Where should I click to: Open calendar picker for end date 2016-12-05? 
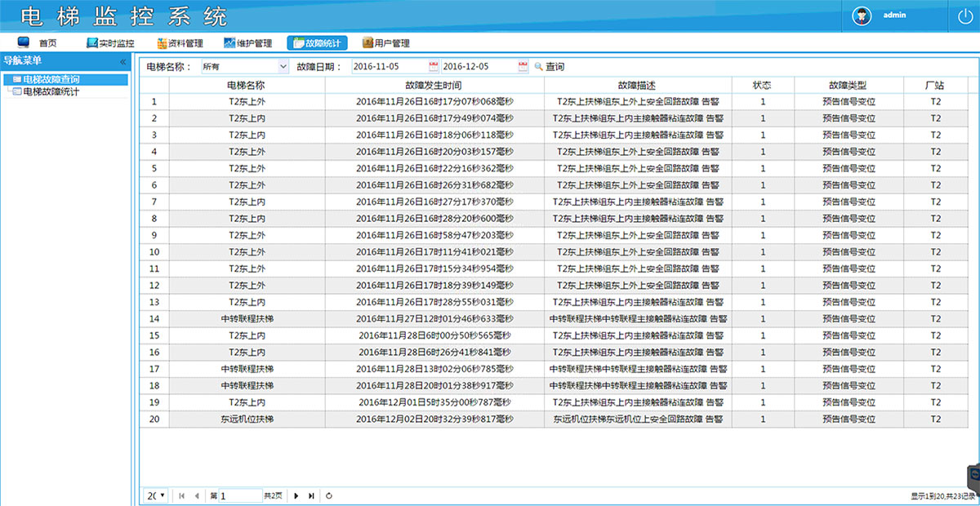click(x=523, y=66)
